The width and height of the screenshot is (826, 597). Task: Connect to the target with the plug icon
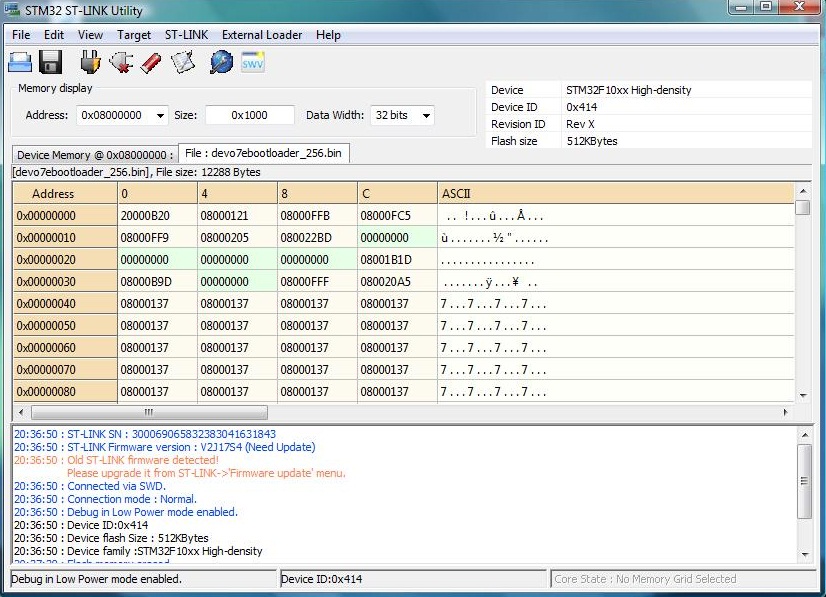point(90,62)
